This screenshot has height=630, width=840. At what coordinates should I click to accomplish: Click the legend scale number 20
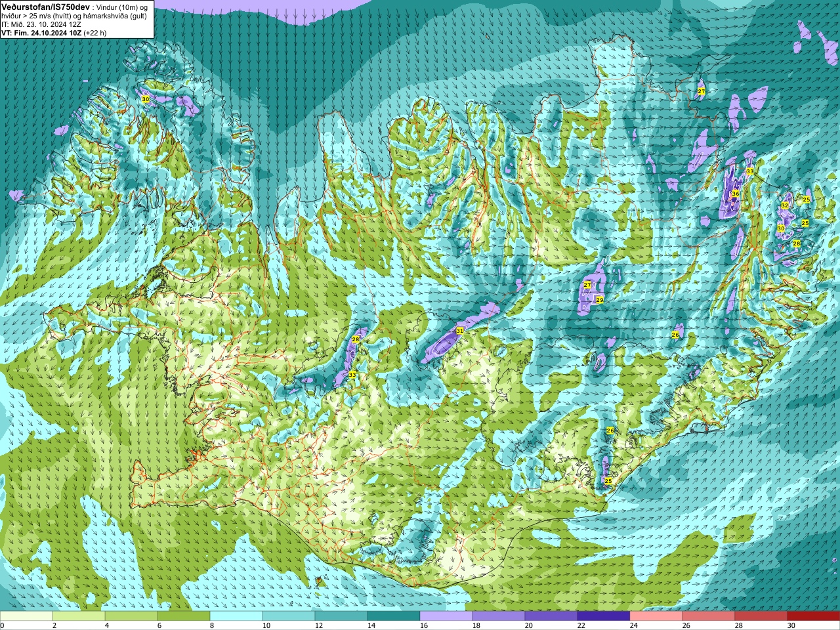point(529,626)
